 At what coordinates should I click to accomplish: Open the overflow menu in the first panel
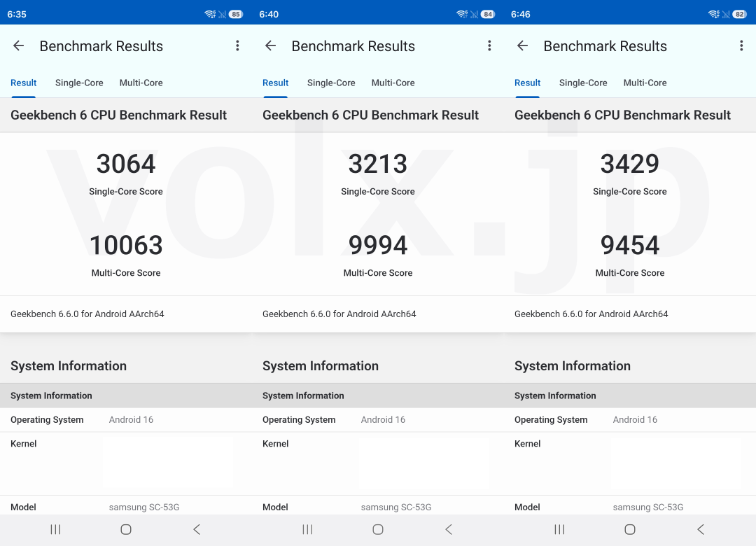237,45
